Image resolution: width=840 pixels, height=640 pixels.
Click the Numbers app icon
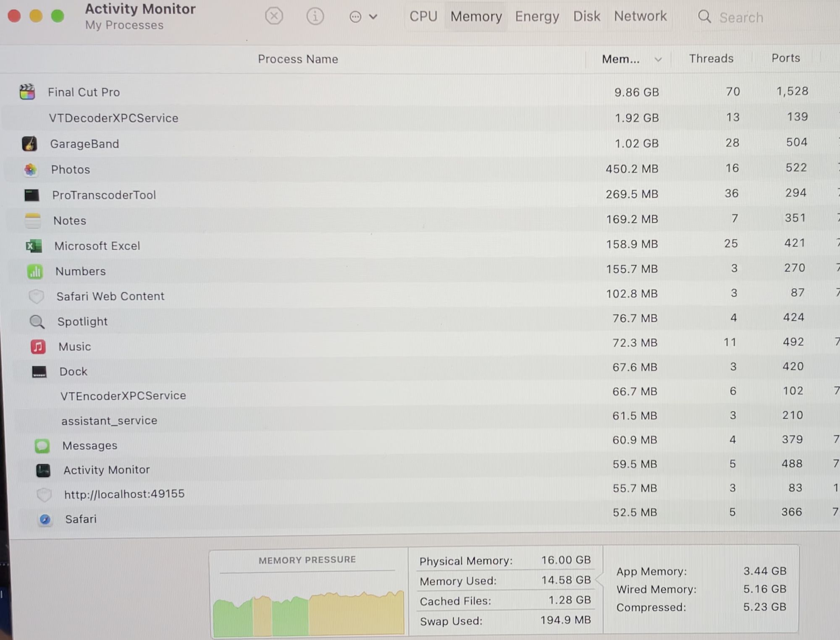click(35, 272)
